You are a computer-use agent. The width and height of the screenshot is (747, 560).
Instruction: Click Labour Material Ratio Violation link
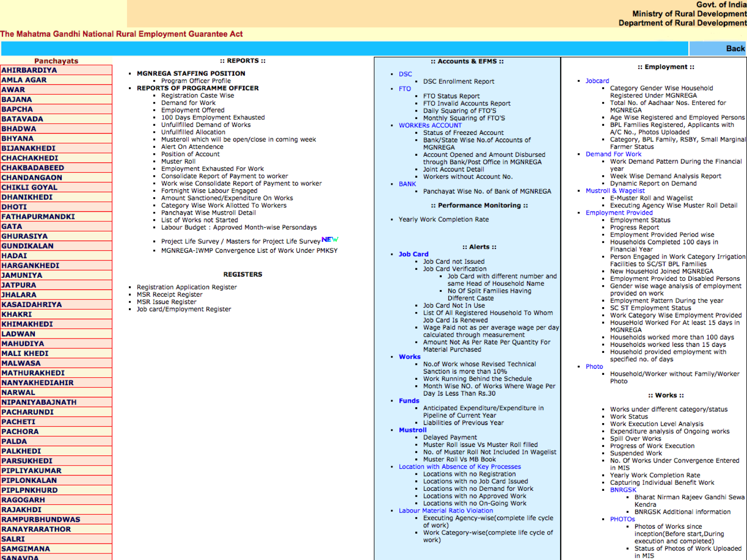[x=446, y=511]
